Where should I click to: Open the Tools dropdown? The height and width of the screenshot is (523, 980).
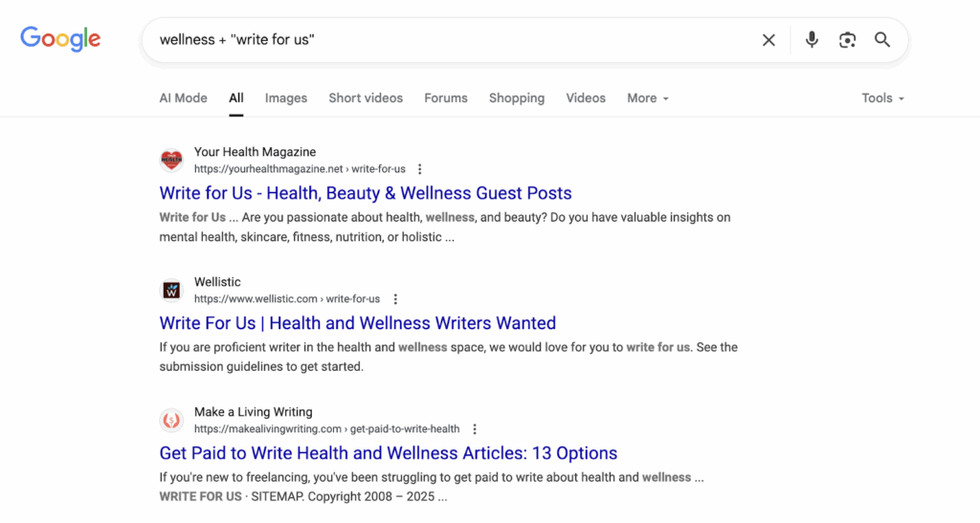[x=882, y=98]
